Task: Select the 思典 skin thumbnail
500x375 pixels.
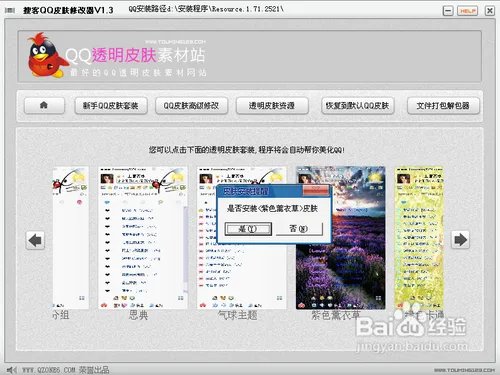Action: pos(143,238)
